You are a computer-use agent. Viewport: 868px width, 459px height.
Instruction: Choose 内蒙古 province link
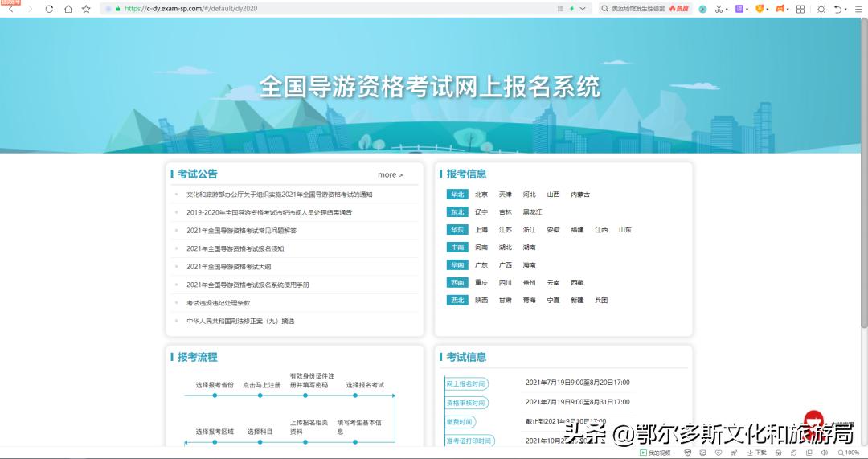pos(580,195)
